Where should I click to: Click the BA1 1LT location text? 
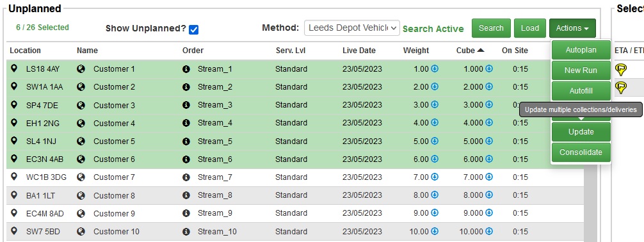coord(41,195)
